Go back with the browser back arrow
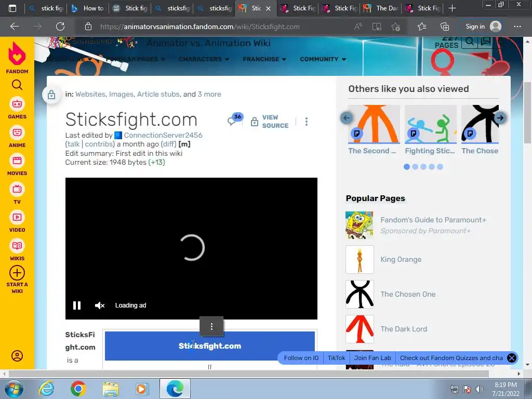The image size is (532, 399). click(x=15, y=26)
